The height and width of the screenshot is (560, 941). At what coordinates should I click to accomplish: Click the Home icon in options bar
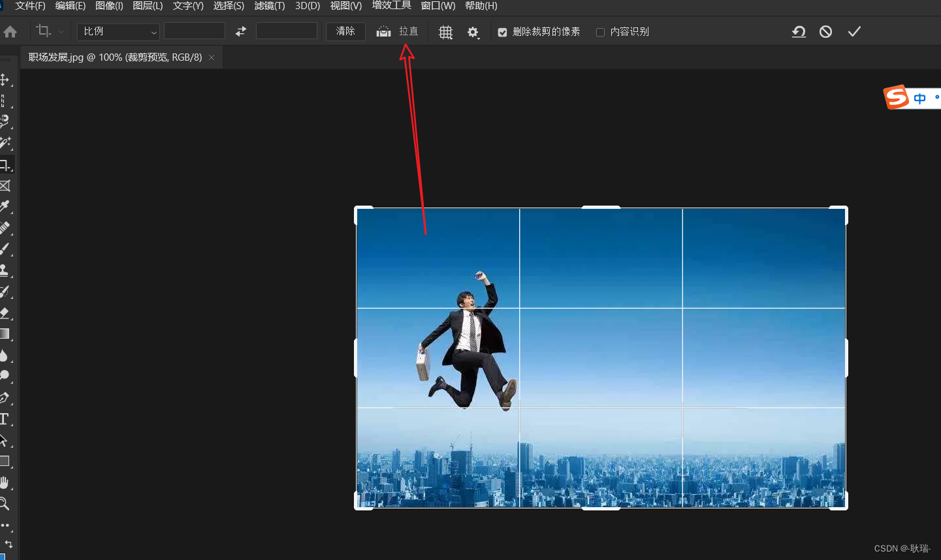click(x=10, y=31)
